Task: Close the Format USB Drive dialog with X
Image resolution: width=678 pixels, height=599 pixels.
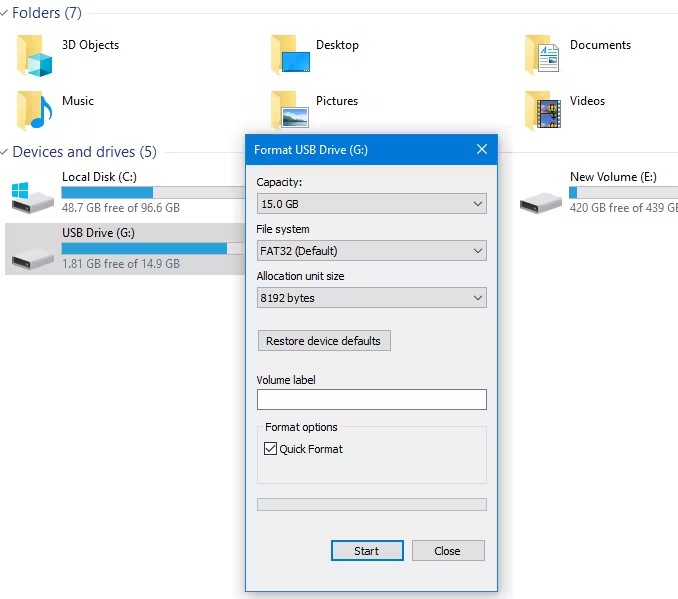Action: click(x=482, y=150)
